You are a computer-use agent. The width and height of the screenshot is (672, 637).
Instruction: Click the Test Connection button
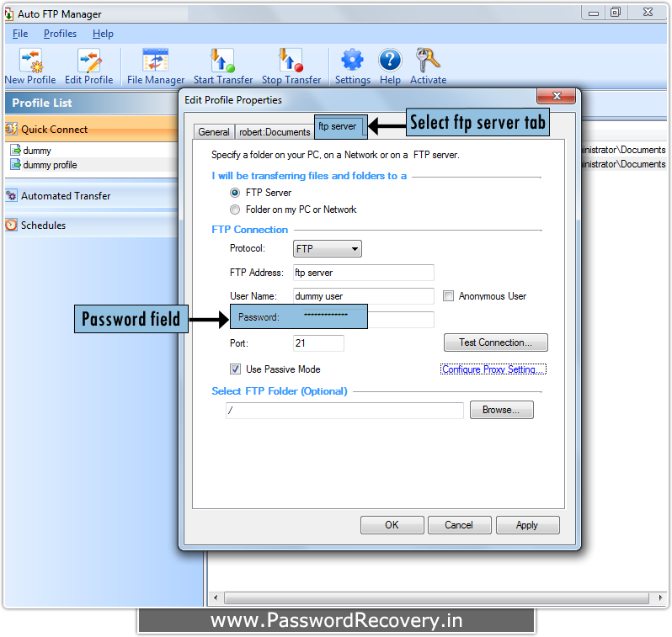(496, 342)
